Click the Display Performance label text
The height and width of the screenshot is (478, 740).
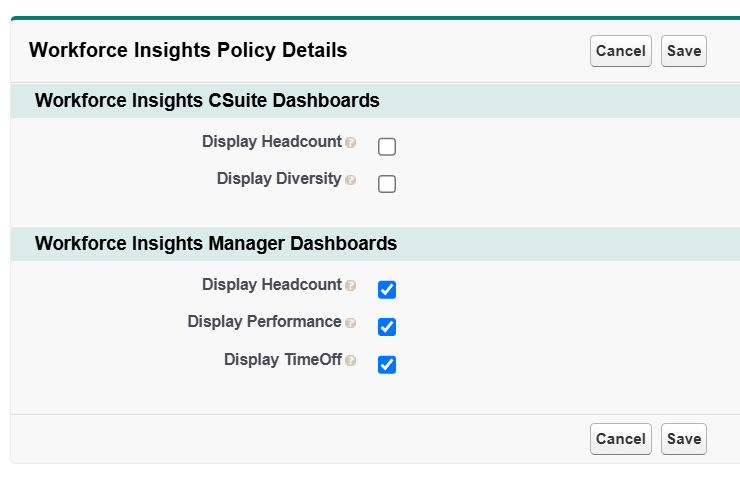coord(264,322)
